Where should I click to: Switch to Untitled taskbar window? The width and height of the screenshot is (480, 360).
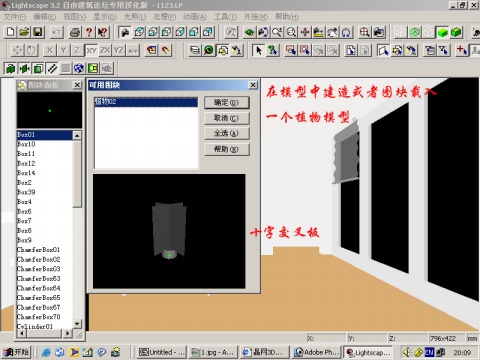162,352
